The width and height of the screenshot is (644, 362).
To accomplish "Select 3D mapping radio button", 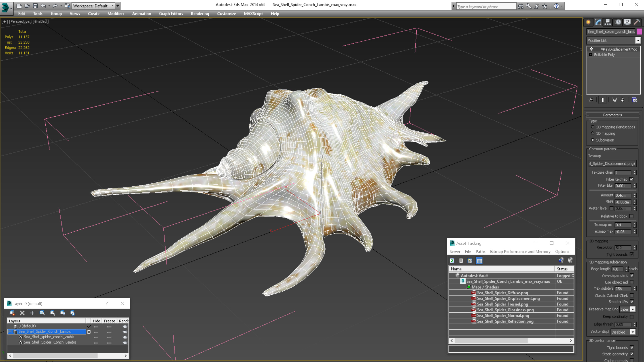I will coord(593,133).
